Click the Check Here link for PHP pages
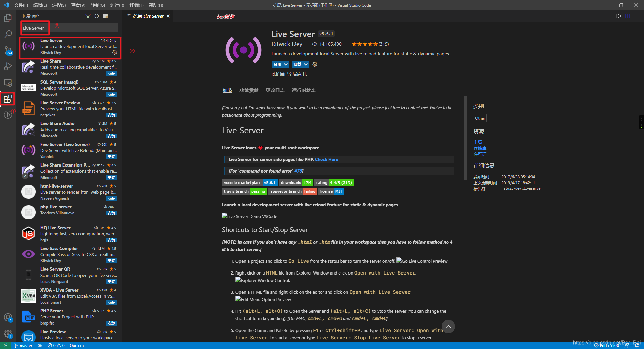The image size is (644, 349). 326,159
